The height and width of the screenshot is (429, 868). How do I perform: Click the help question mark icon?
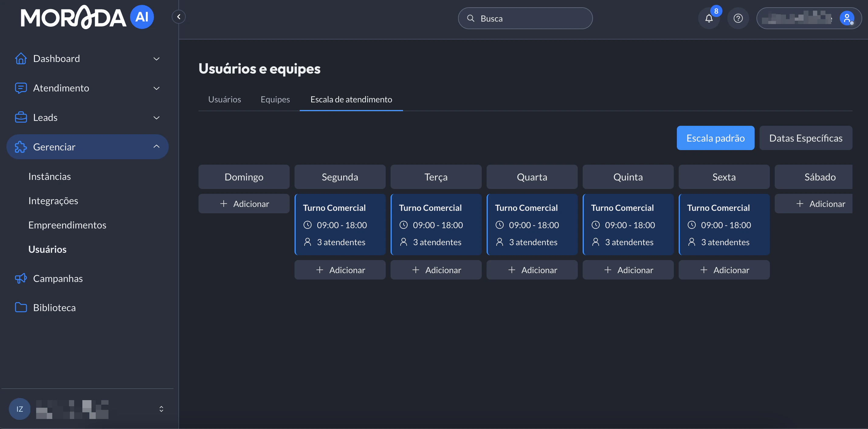pos(738,18)
